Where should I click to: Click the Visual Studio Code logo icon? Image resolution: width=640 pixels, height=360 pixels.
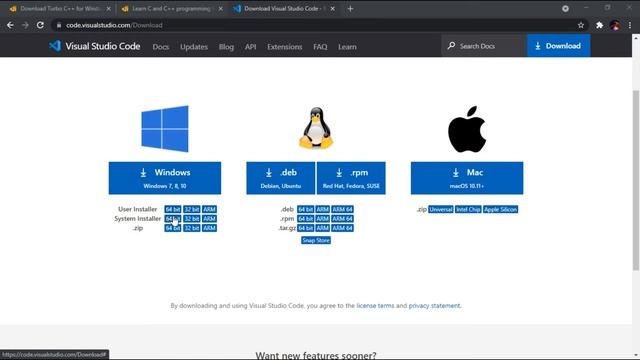pyautogui.click(x=55, y=46)
